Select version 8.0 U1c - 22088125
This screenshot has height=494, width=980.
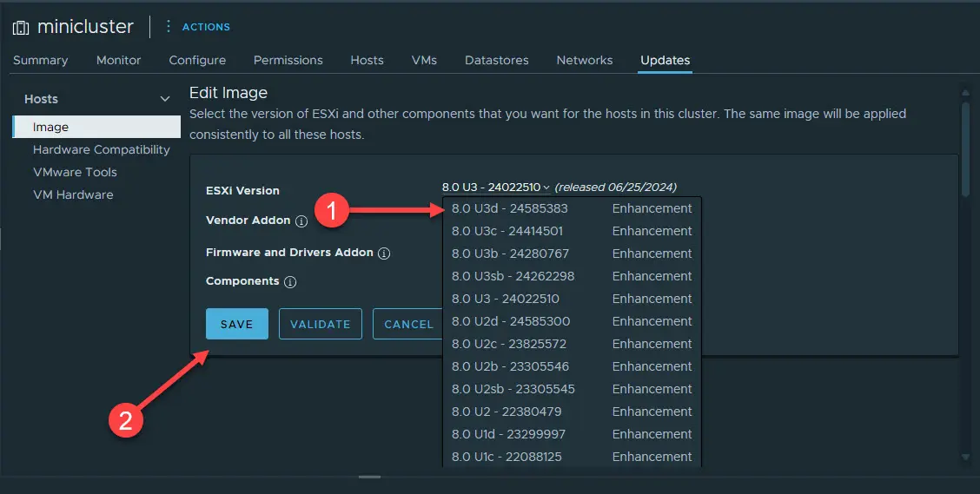pos(572,457)
